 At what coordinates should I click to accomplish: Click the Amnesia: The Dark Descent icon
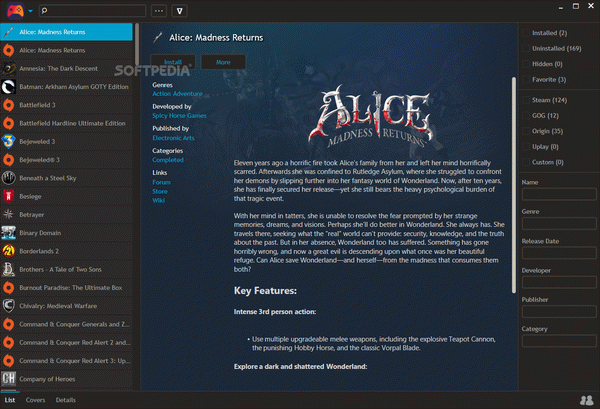[8, 68]
